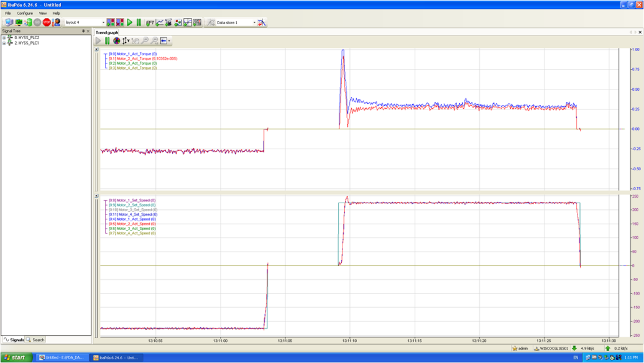
Task: Select Motor_1_Act_Speed legend entry
Action: [x=132, y=219]
